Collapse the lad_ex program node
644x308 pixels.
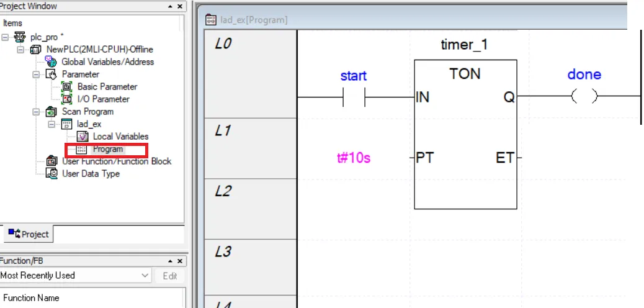[x=51, y=124]
